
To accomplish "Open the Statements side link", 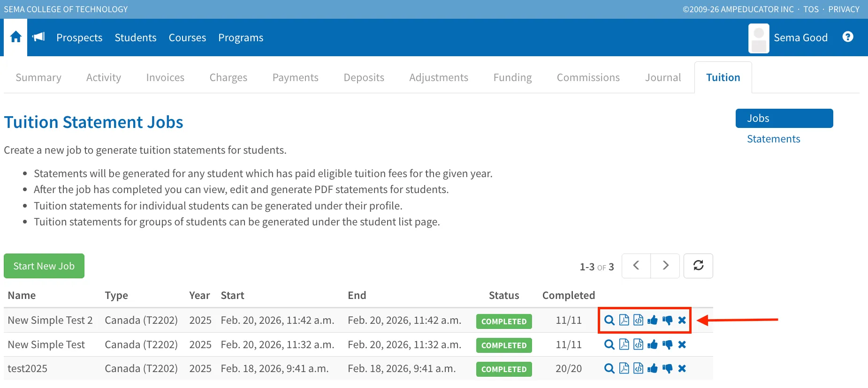I will click(x=774, y=139).
